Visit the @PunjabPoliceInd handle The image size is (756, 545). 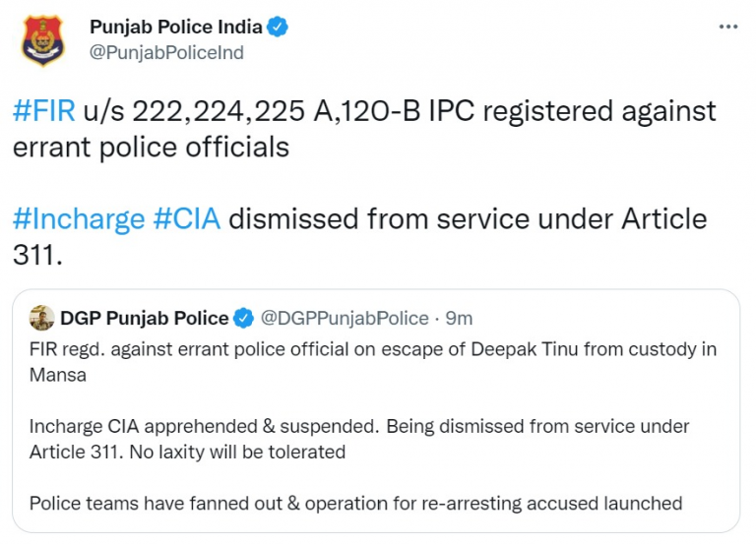tap(166, 52)
